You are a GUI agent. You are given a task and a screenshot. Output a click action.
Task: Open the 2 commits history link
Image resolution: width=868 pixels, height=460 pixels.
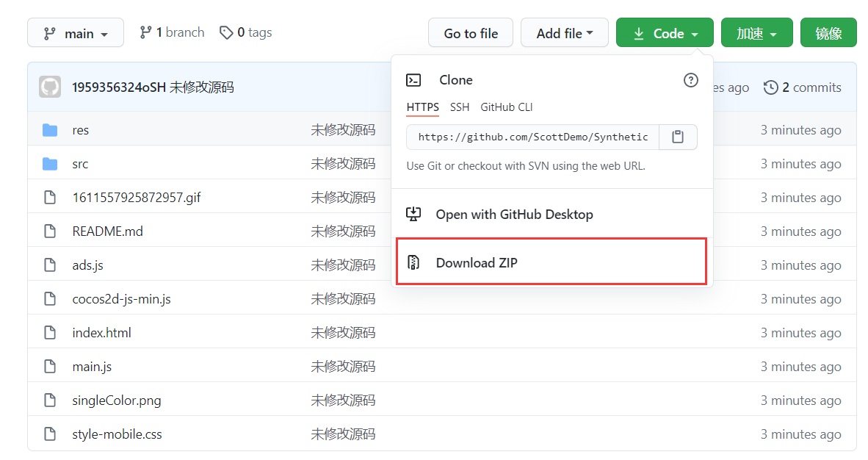point(802,87)
